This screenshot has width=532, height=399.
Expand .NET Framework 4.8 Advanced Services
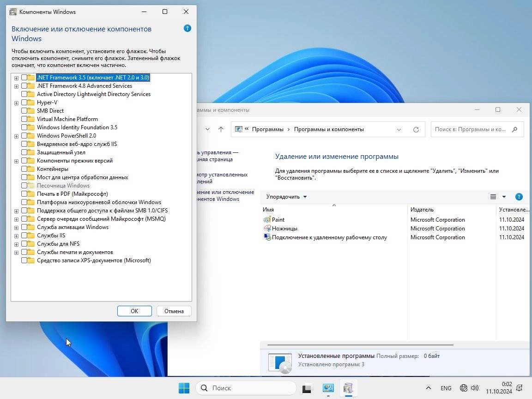(16, 86)
